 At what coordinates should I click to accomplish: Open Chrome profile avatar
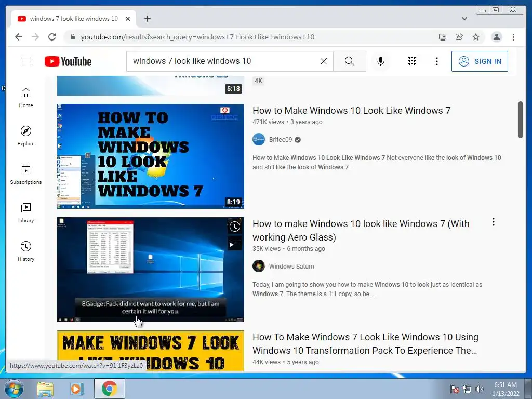click(x=497, y=37)
